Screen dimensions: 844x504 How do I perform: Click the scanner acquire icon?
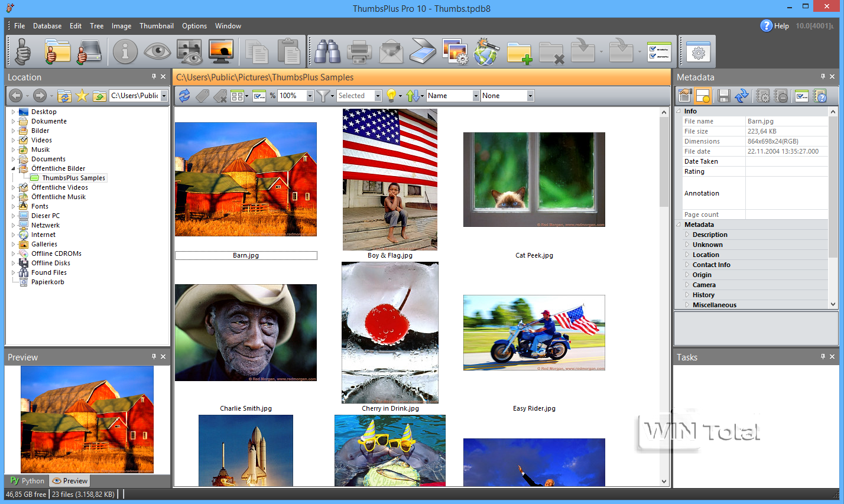coord(423,52)
